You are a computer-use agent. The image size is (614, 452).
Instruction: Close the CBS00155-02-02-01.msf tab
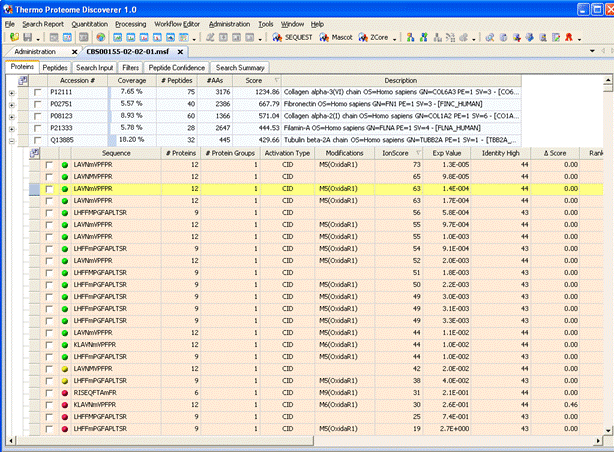pos(180,52)
